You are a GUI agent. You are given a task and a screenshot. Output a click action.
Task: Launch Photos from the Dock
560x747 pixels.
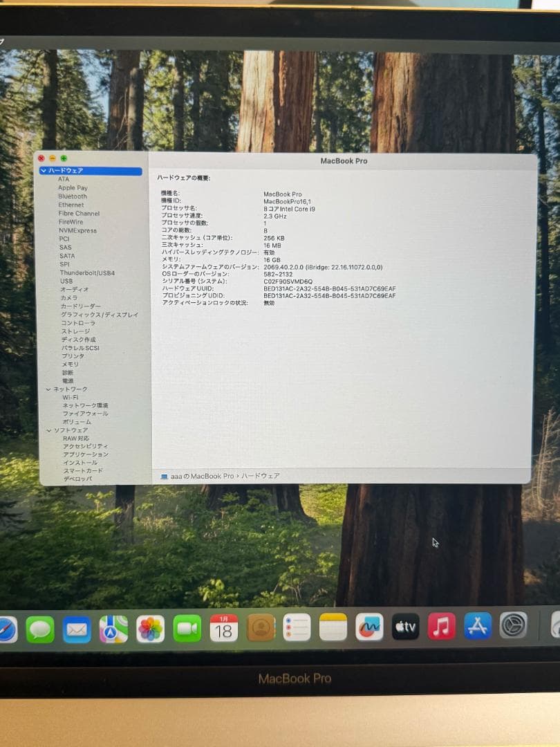pyautogui.click(x=149, y=627)
